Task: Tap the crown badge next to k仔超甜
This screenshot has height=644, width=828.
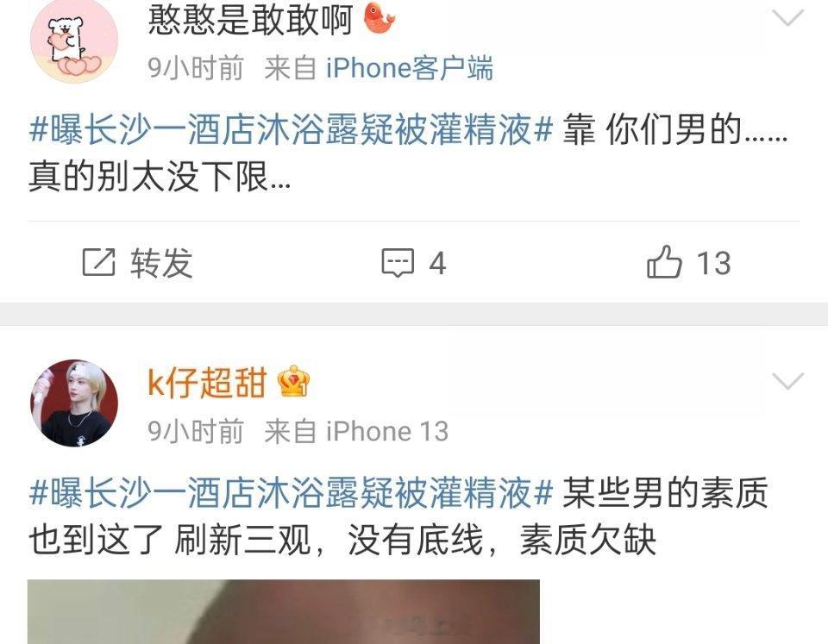Action: coord(293,381)
